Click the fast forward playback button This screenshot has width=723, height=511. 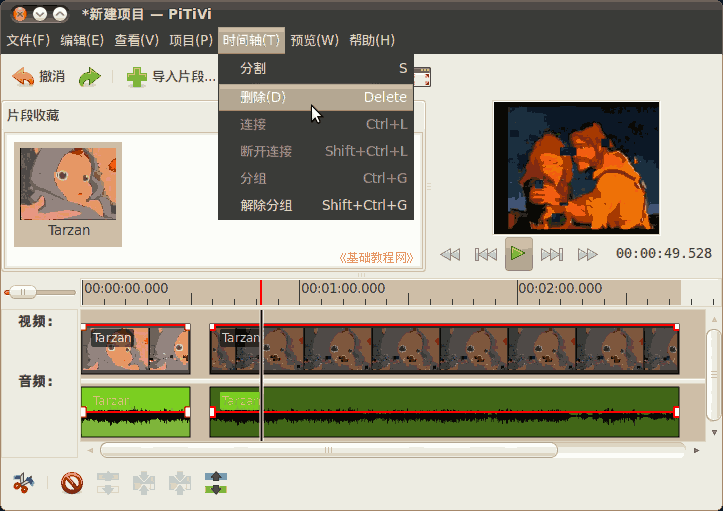(x=587, y=254)
